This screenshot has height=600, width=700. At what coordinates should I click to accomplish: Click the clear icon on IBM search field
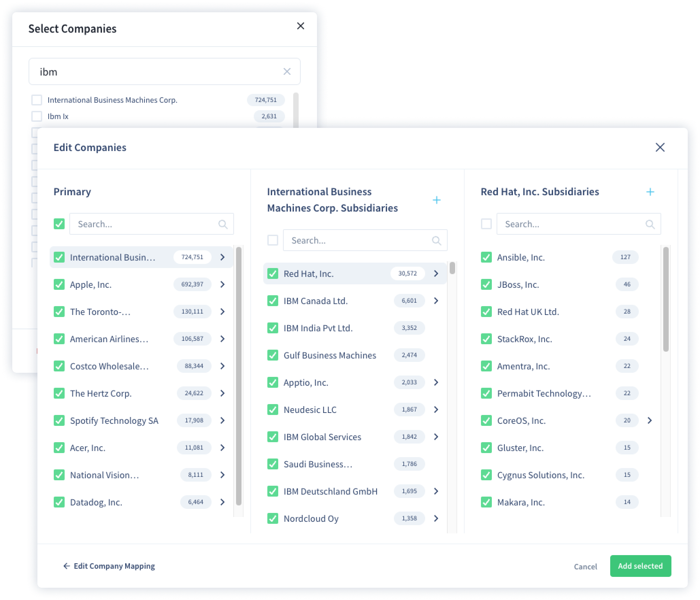(x=287, y=71)
